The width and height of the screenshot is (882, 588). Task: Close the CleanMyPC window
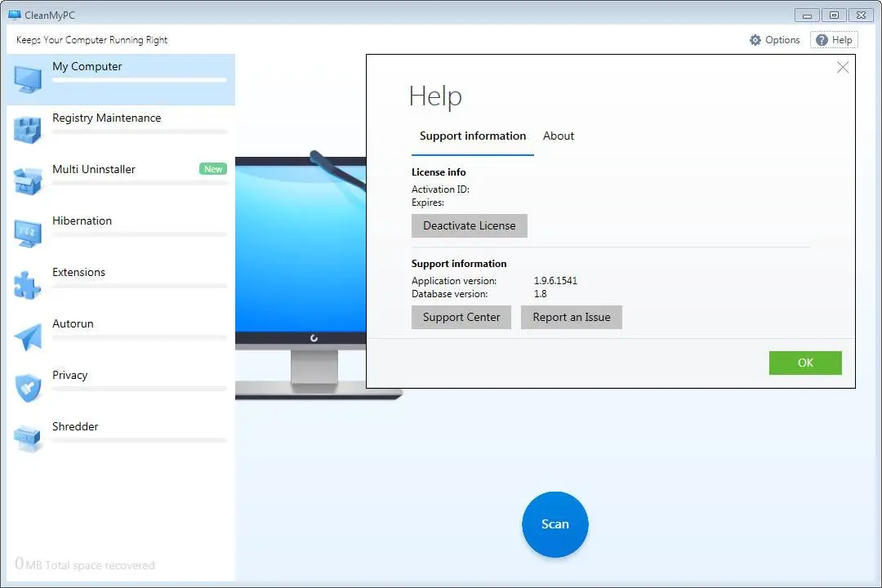[862, 16]
